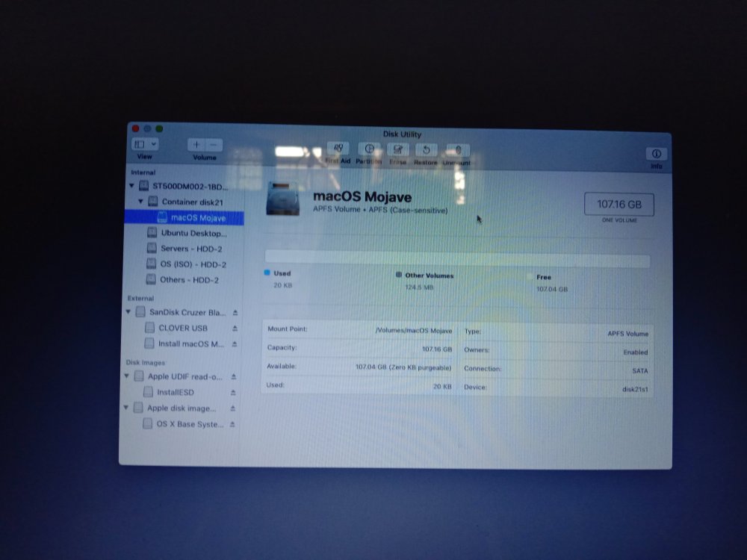Click the Available 107.04 GB value
Image resolution: width=747 pixels, height=560 pixels.
tap(403, 367)
